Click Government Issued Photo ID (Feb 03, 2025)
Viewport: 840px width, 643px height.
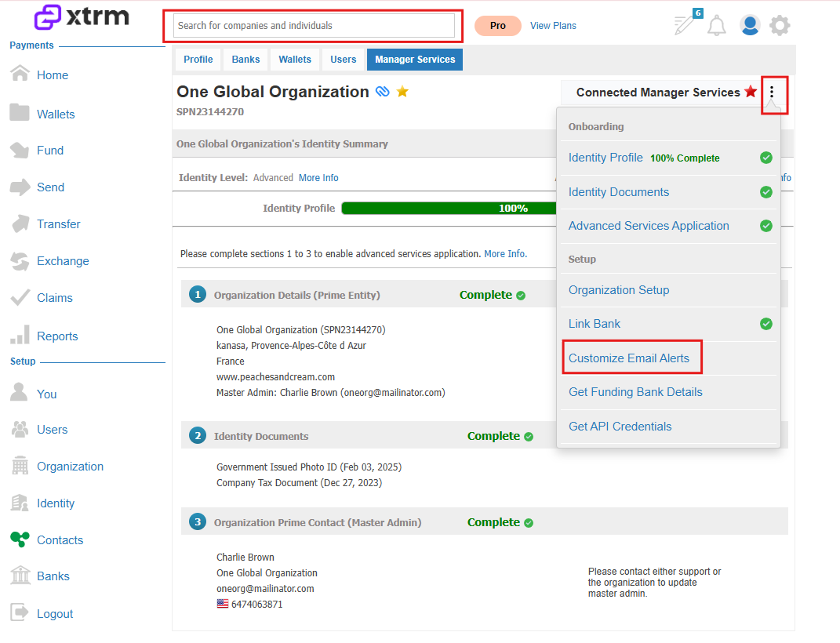click(309, 467)
